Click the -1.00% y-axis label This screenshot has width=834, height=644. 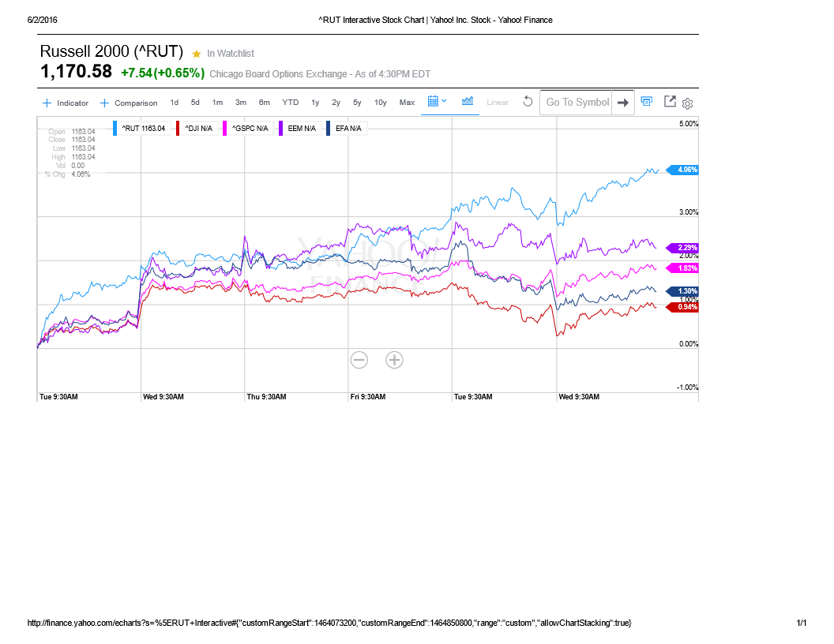pos(687,388)
